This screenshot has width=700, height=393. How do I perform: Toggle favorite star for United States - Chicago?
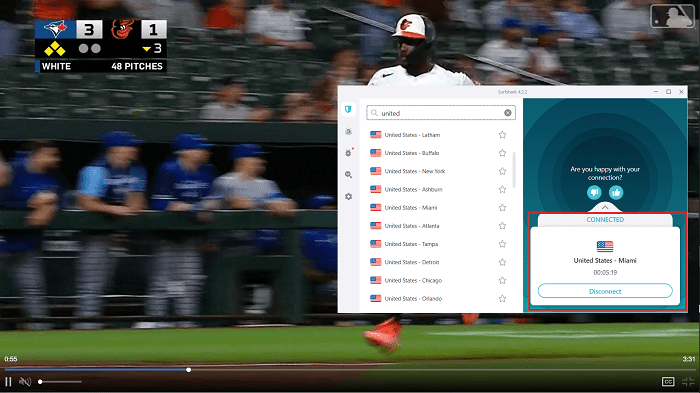(x=502, y=280)
